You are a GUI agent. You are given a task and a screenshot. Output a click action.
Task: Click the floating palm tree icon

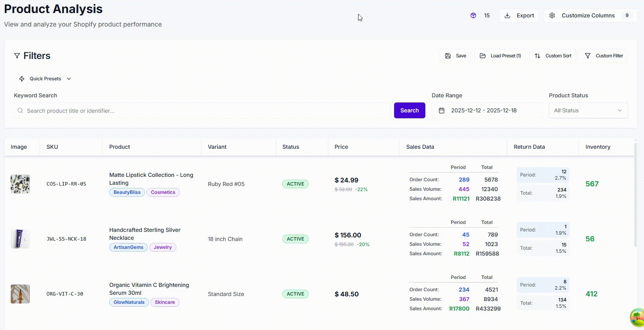[x=637, y=317]
